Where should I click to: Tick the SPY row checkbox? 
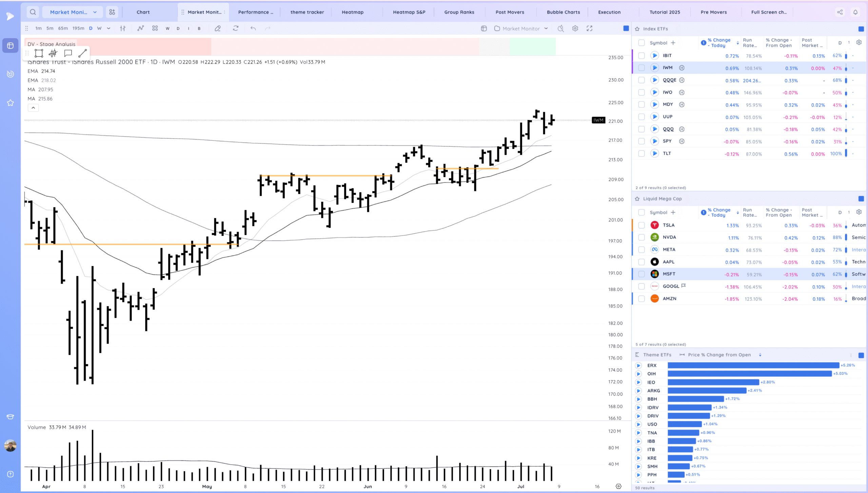coord(641,141)
